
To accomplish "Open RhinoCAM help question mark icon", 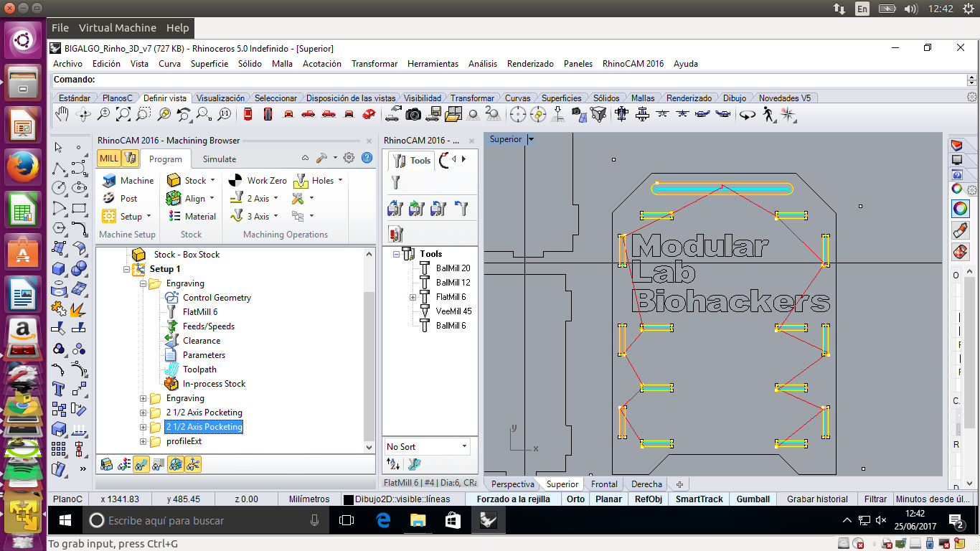I will coord(367,159).
